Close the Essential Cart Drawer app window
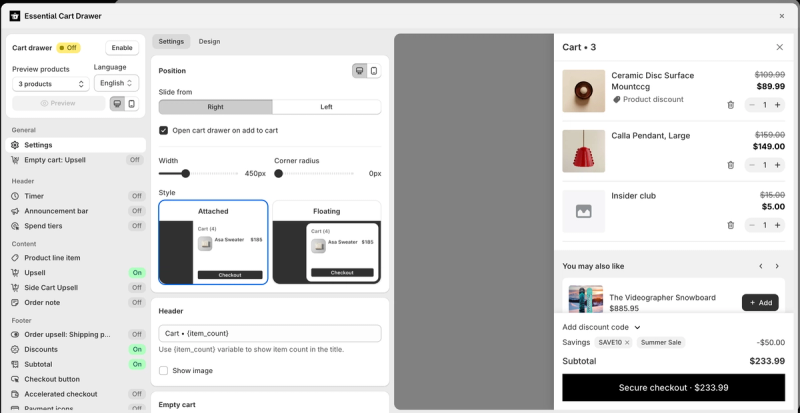This screenshot has width=800, height=413. click(x=782, y=16)
